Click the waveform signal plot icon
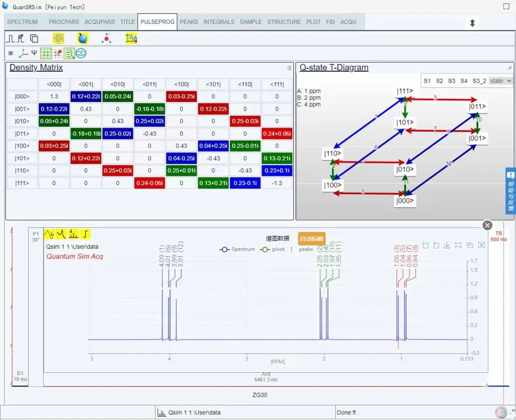Image resolution: width=516 pixels, height=420 pixels. coord(131,39)
